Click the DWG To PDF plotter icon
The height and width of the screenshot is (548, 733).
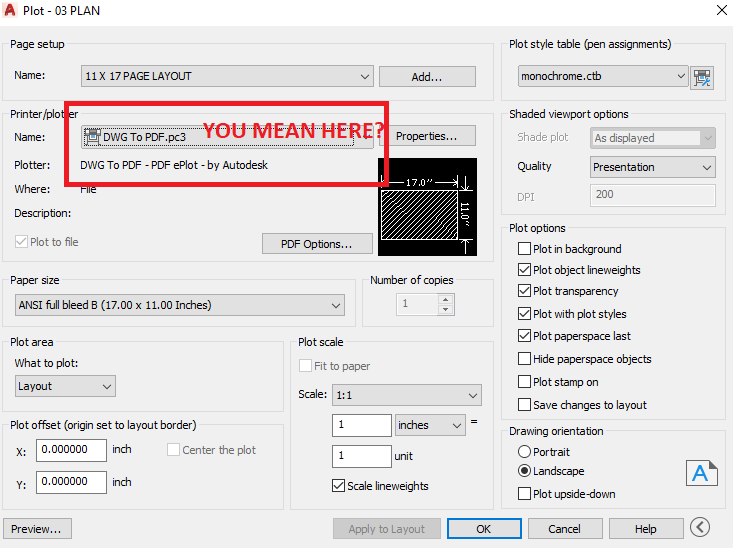pos(92,137)
